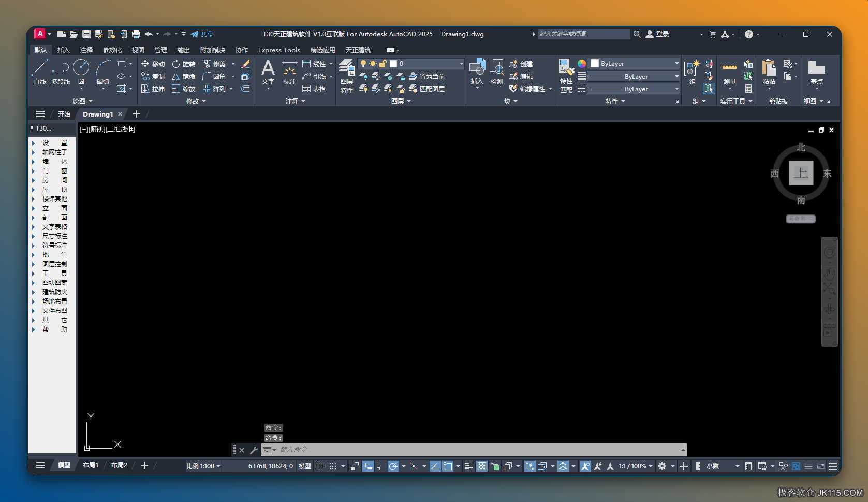The height and width of the screenshot is (502, 868).
Task: Click the 拉伸 (Stretch) tool
Action: point(153,89)
